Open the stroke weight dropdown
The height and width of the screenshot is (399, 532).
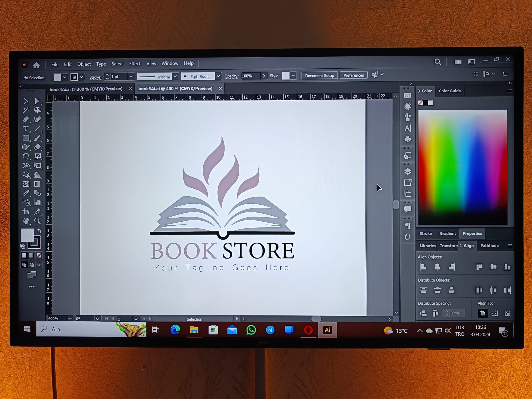click(x=131, y=77)
